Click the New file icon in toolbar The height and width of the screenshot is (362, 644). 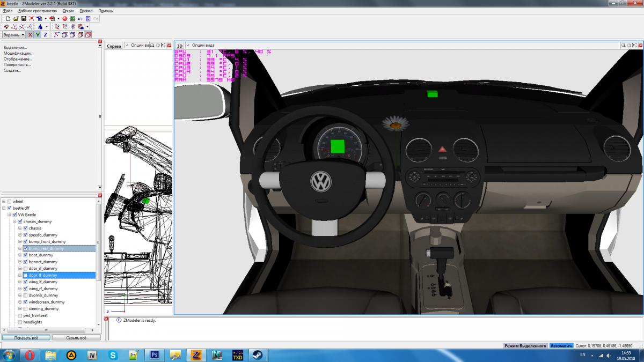(x=8, y=18)
